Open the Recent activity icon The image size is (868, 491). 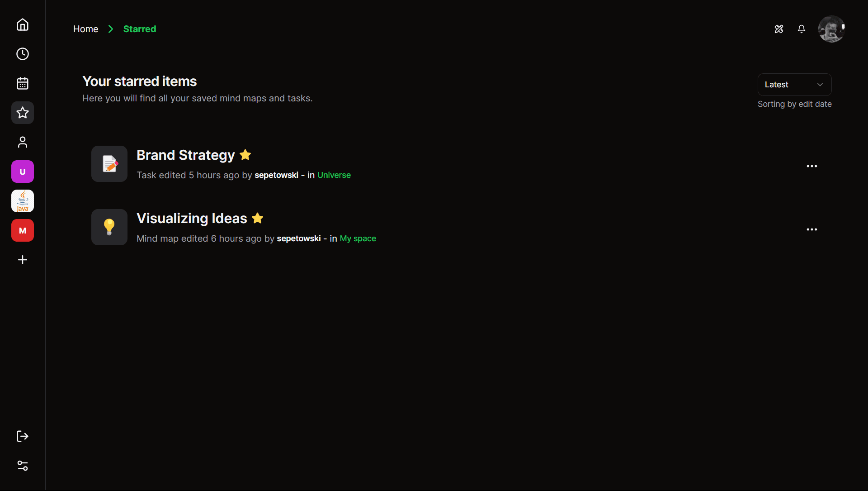point(23,54)
